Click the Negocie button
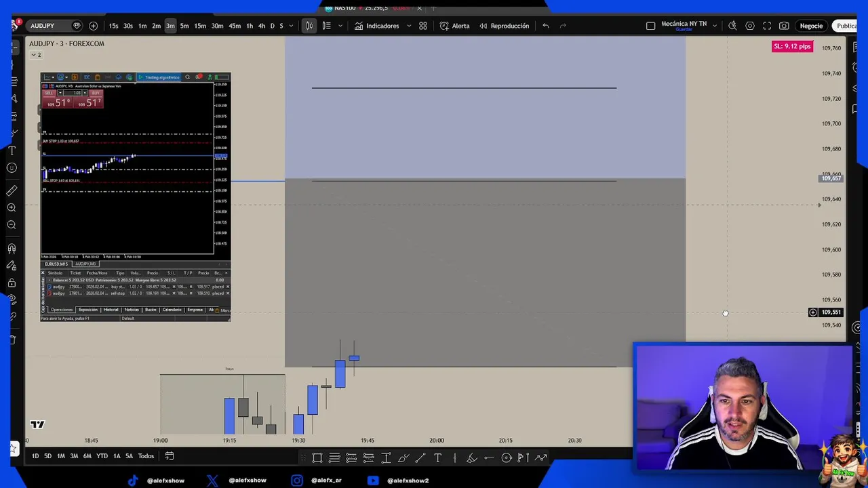The height and width of the screenshot is (488, 868). 811,26
